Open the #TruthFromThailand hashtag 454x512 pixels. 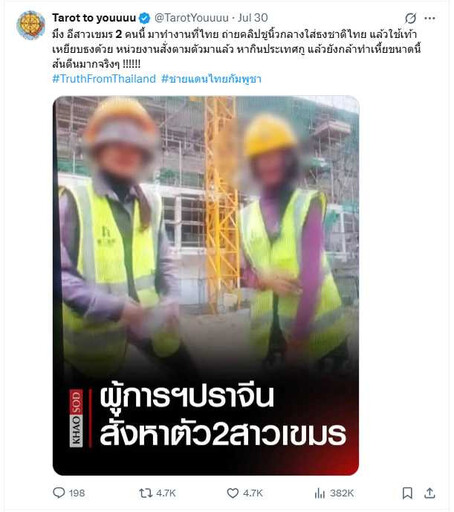[104, 79]
